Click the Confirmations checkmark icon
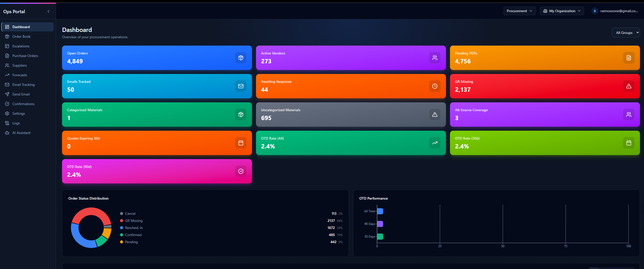 pyautogui.click(x=7, y=104)
